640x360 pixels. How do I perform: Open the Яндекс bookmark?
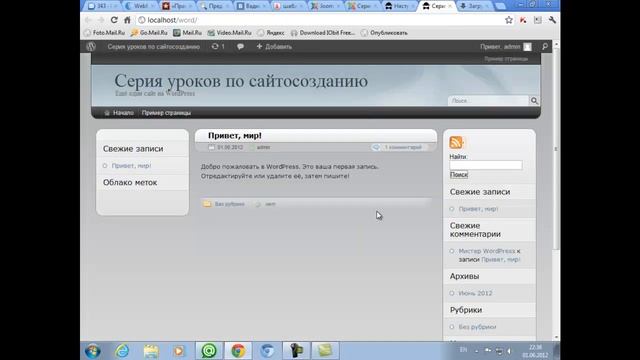[x=271, y=33]
